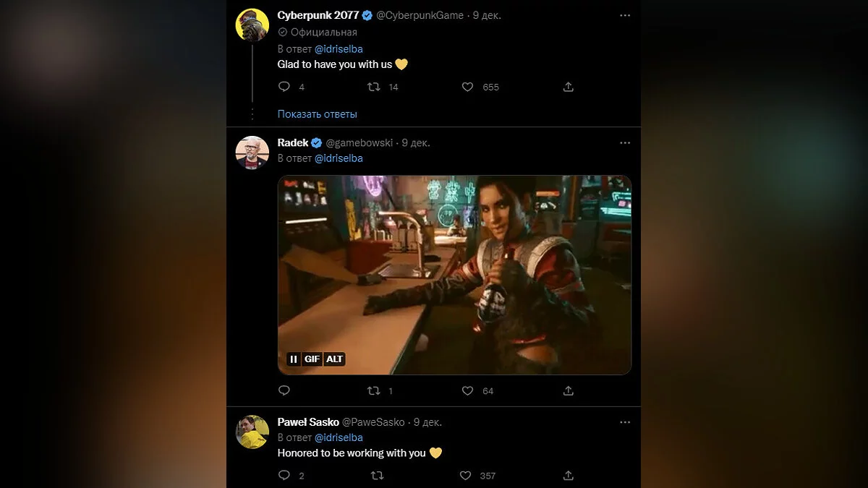Share Paweł Sasko's tweet
This screenshot has height=488, width=868.
point(569,475)
